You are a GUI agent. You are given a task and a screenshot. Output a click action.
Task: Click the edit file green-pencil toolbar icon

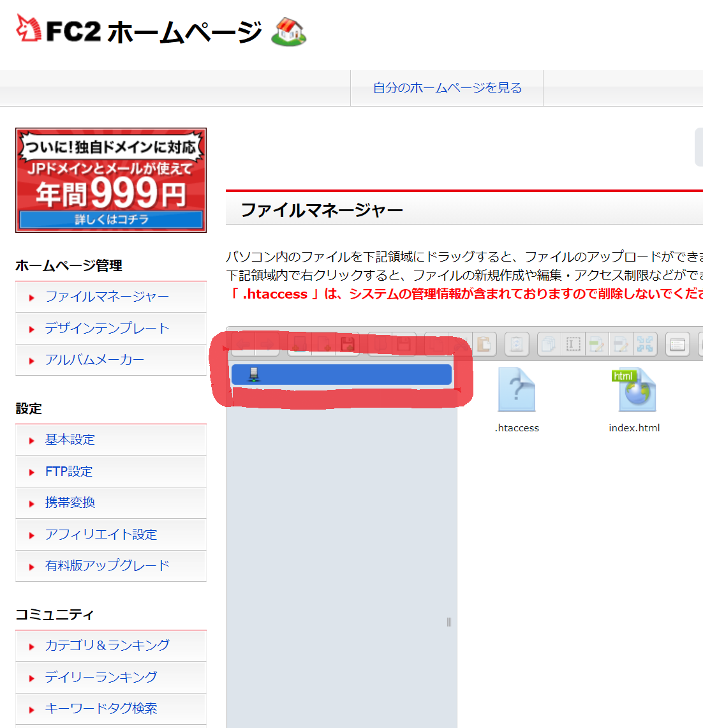(x=597, y=345)
